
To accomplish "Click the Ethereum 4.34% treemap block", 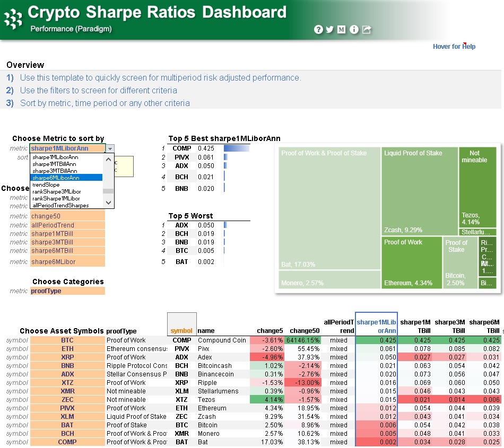I will (x=412, y=262).
